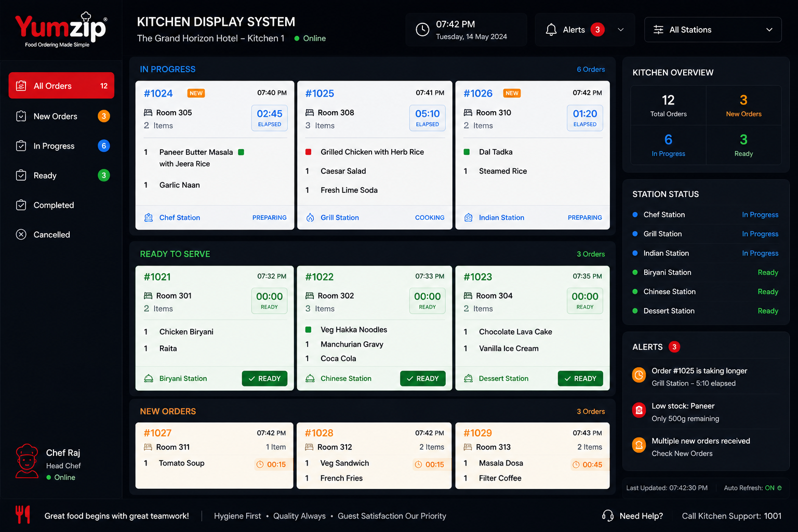The height and width of the screenshot is (532, 798).
Task: Click the room bed icon for Room 311
Action: [x=148, y=447]
